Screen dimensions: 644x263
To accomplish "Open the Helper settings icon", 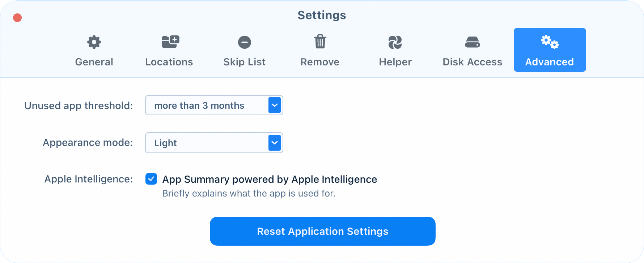I will [395, 42].
